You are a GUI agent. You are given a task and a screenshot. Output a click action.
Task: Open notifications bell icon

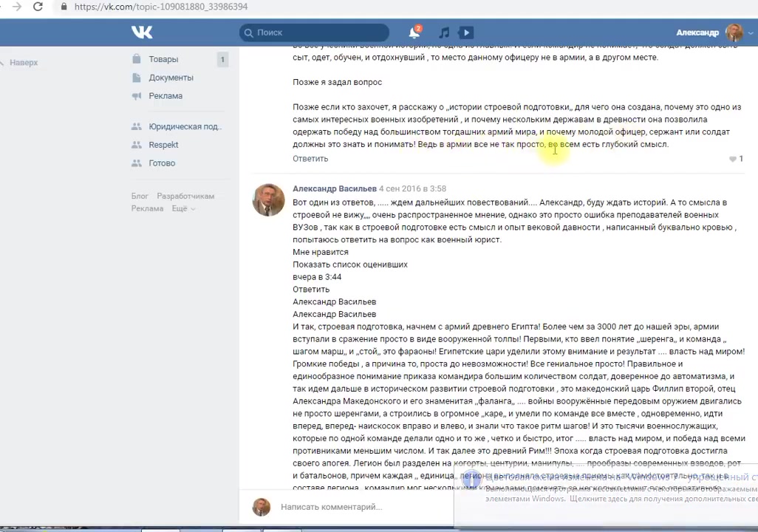pos(414,33)
